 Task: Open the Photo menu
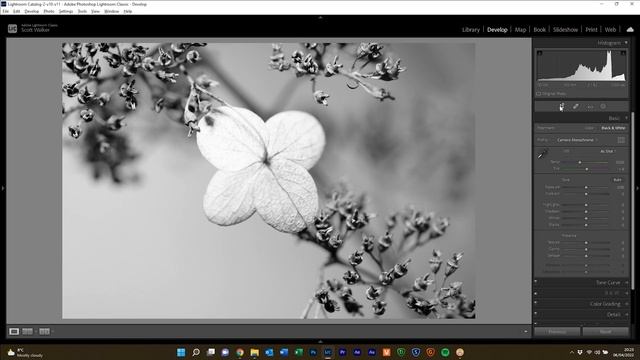(x=49, y=11)
